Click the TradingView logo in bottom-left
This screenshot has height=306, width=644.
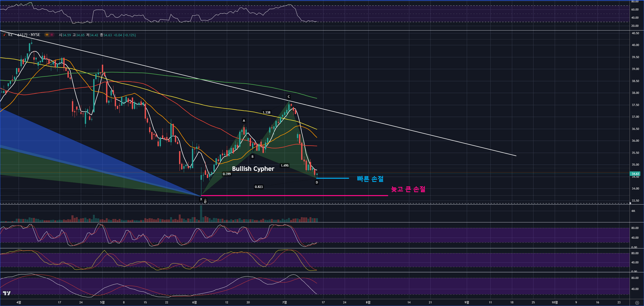click(7, 293)
